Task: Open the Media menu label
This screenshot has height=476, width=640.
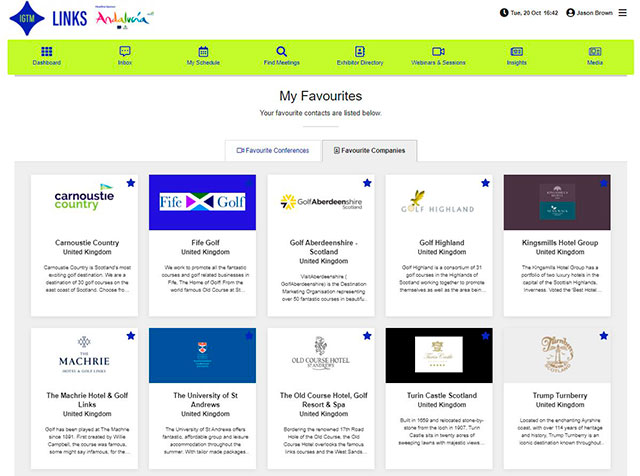Action: [x=595, y=62]
